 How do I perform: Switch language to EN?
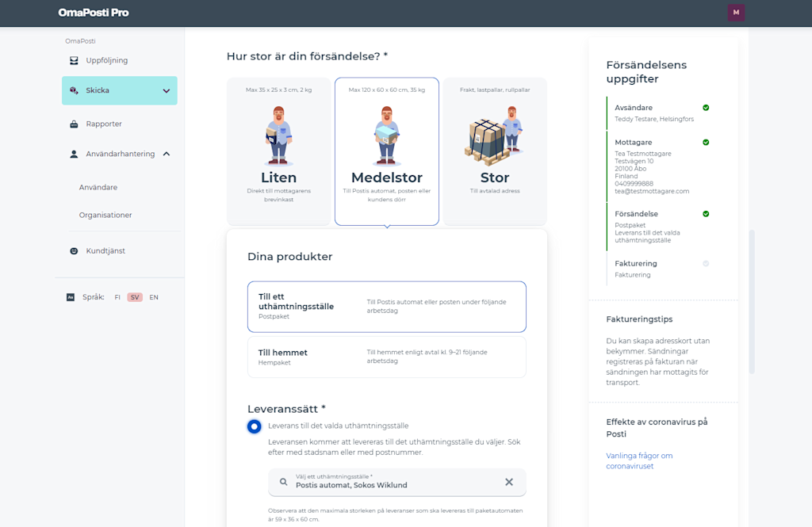[x=154, y=297]
